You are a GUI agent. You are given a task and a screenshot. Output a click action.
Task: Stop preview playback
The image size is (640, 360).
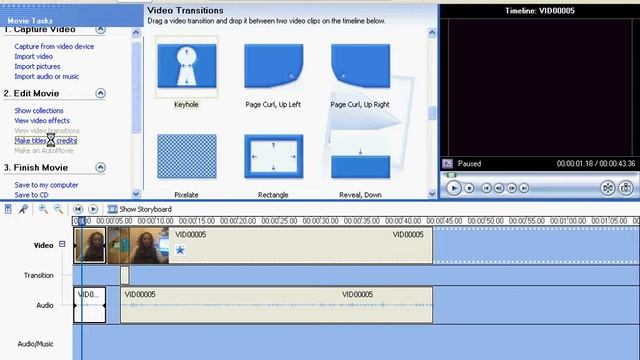469,188
